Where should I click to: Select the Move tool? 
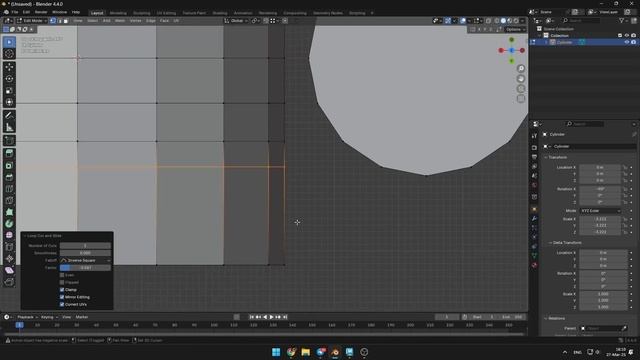point(9,67)
